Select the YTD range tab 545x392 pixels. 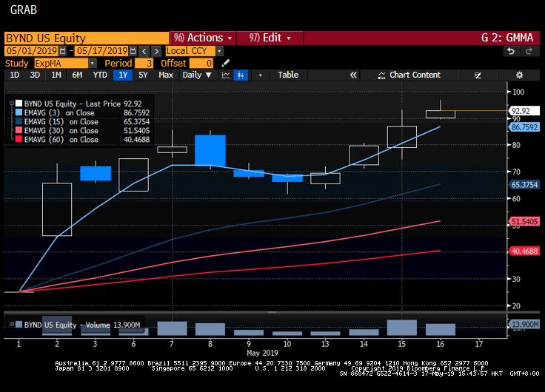pyautogui.click(x=100, y=75)
